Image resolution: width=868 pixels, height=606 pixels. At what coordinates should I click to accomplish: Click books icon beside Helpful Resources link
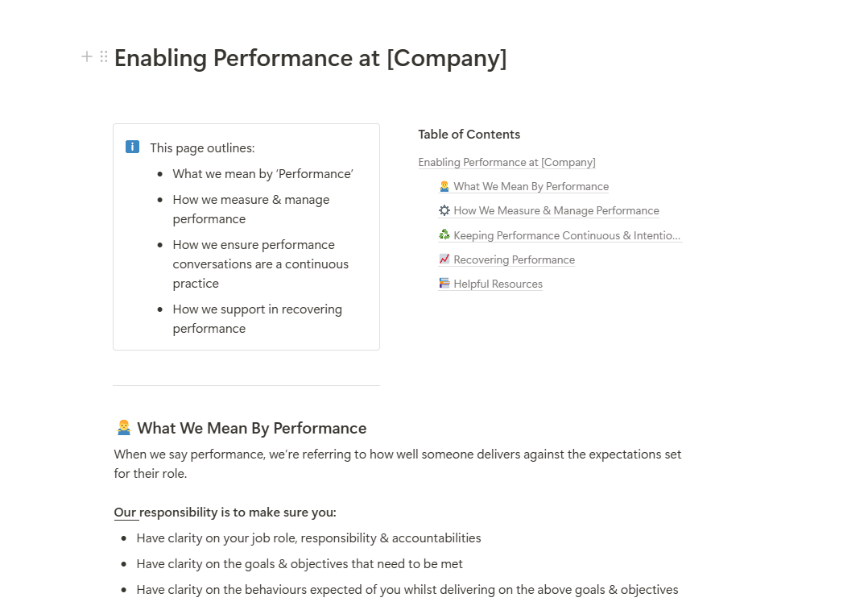(444, 284)
